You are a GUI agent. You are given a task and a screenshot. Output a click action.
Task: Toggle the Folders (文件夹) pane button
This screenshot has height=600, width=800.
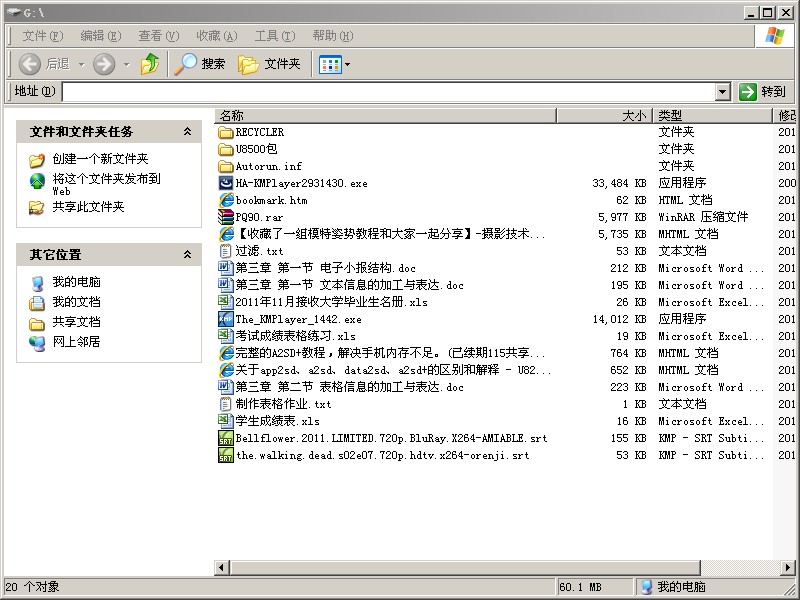coord(269,64)
